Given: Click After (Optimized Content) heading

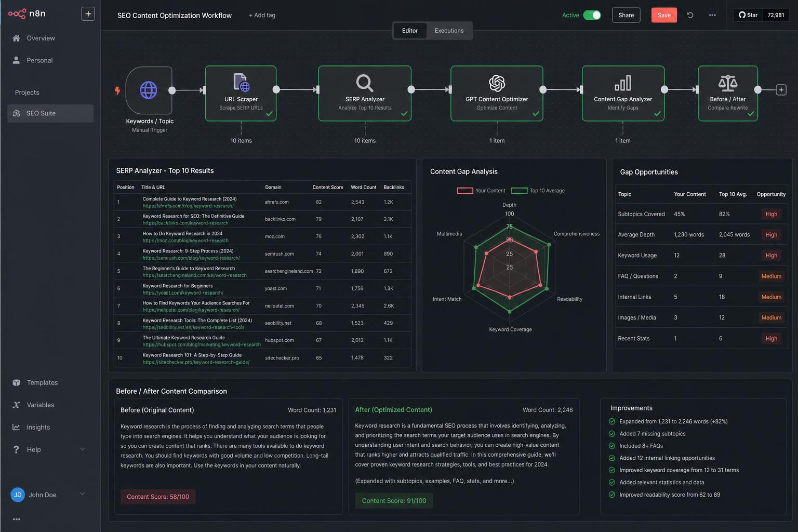Looking at the screenshot, I should 393,410.
